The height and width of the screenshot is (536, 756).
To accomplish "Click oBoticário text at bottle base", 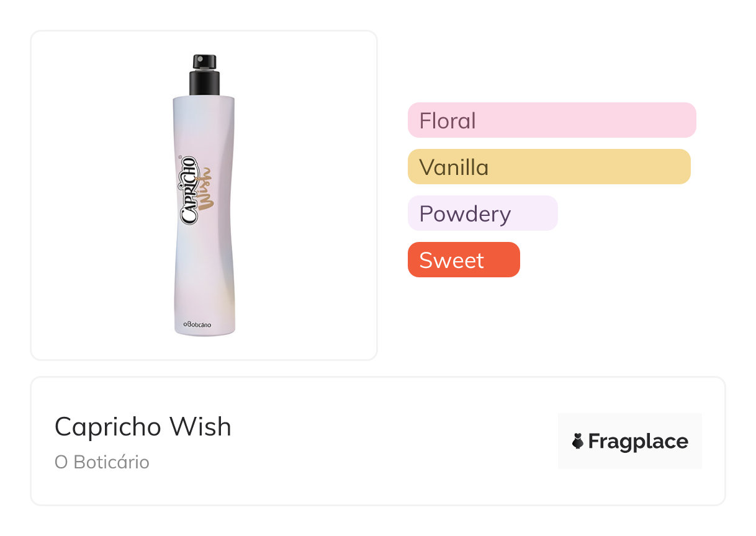I will 197,324.
